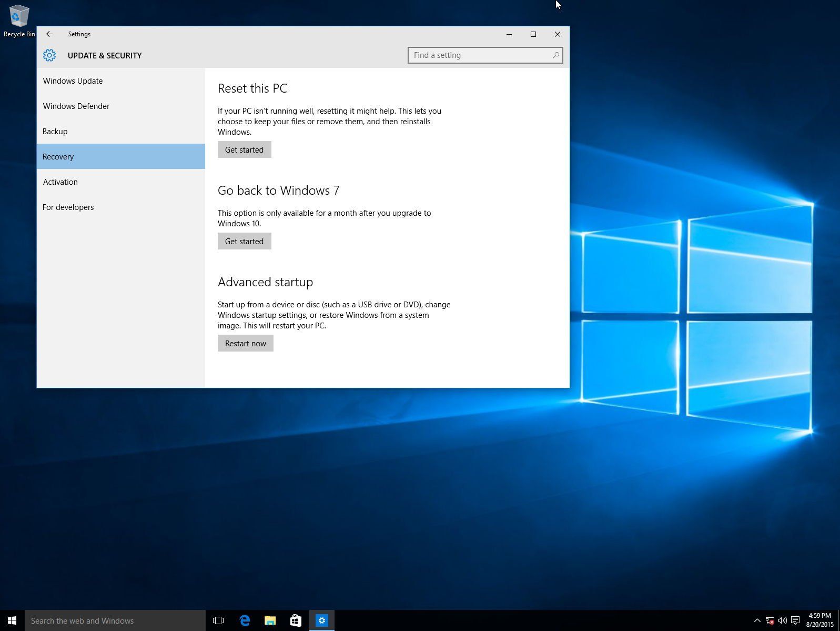
Task: Click Get started under Reset this PC
Action: pyautogui.click(x=244, y=149)
